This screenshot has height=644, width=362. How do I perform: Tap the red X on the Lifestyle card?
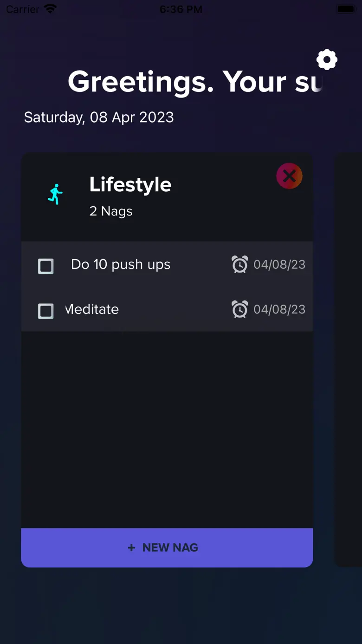coord(289,176)
